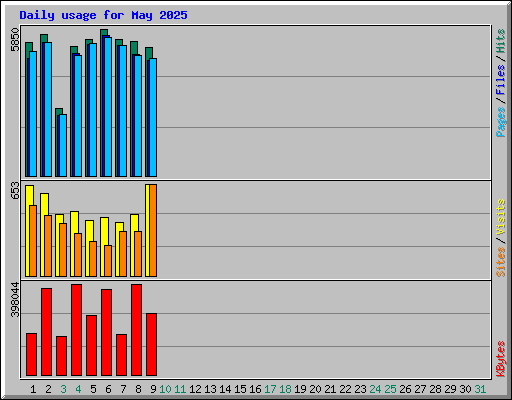Select the red KBytes bar for day 6
Viewport: 512px width, 400px height.
click(x=106, y=332)
